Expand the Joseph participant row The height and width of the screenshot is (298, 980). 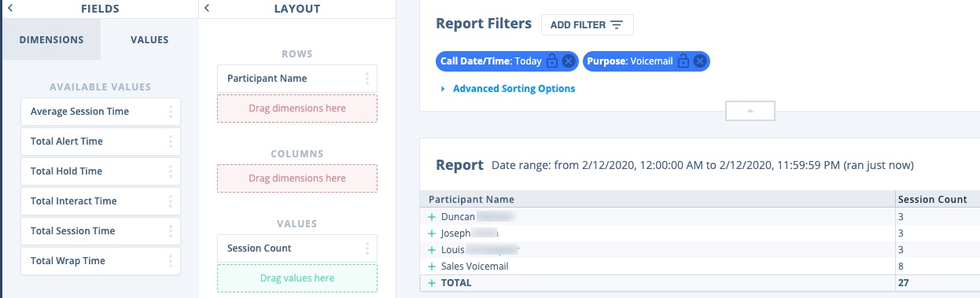431,234
